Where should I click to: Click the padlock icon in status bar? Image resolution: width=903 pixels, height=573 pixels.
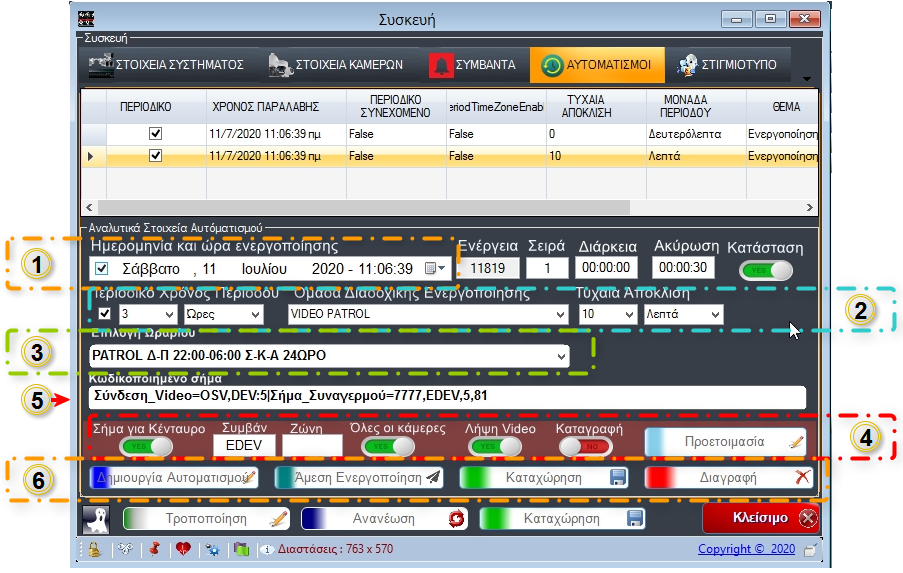pos(93,549)
